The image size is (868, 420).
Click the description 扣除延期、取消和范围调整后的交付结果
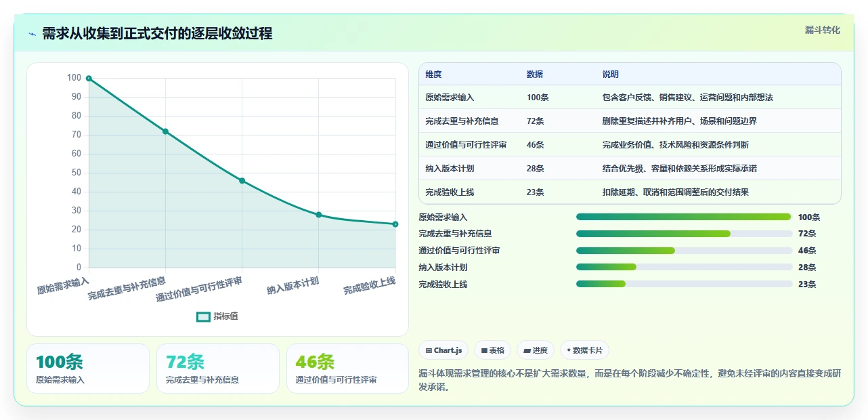[x=676, y=192]
